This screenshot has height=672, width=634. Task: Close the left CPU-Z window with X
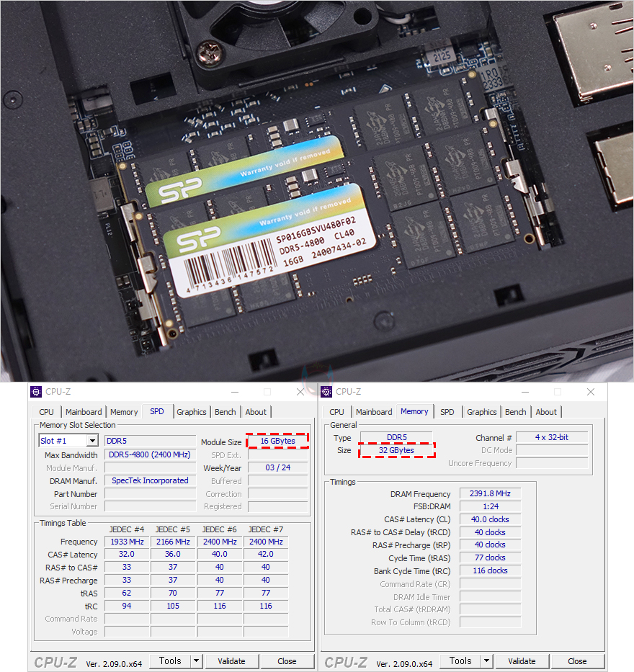300,392
